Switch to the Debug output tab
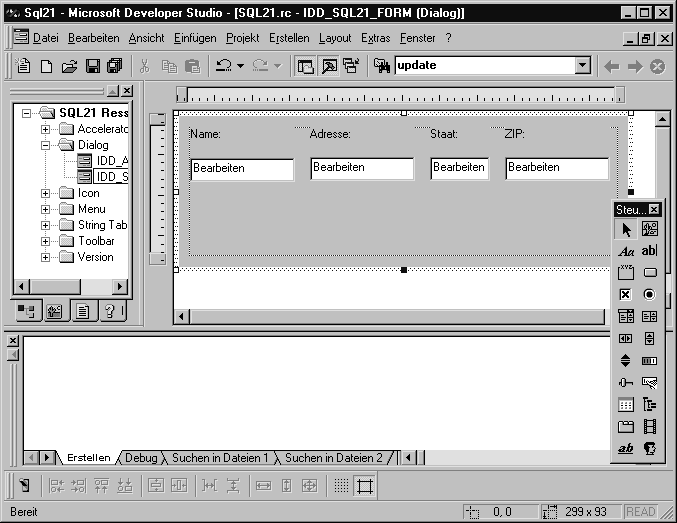 pyautogui.click(x=141, y=458)
